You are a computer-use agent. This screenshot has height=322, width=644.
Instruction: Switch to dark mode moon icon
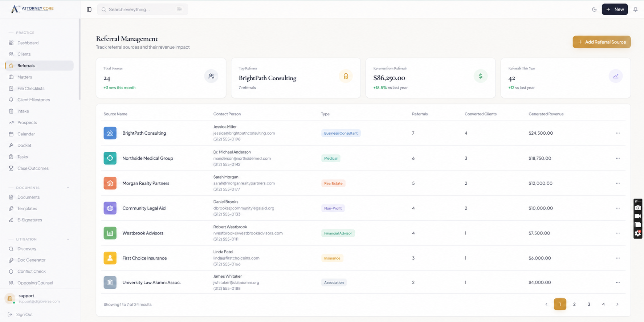tap(594, 9)
